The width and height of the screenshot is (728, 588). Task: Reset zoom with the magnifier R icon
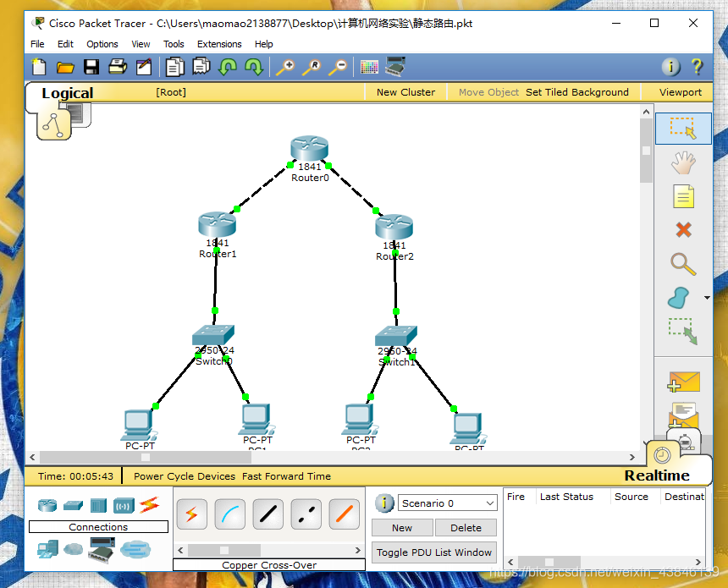pos(311,68)
